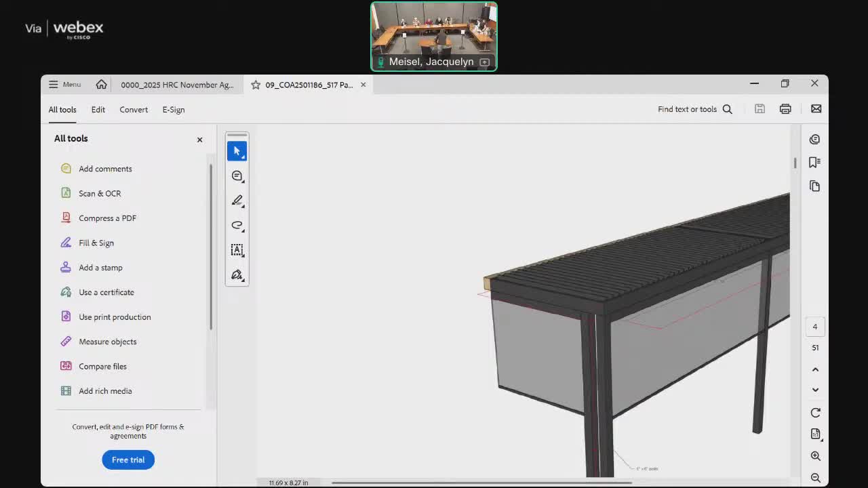Zoom in on the document
The image size is (868, 488).
pos(815,456)
